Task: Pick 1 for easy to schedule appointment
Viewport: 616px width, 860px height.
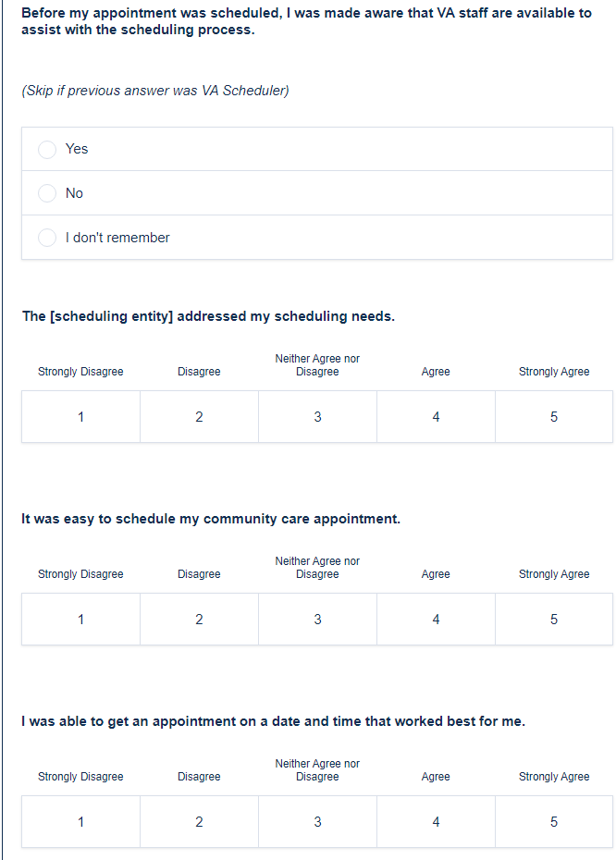Action: point(80,620)
